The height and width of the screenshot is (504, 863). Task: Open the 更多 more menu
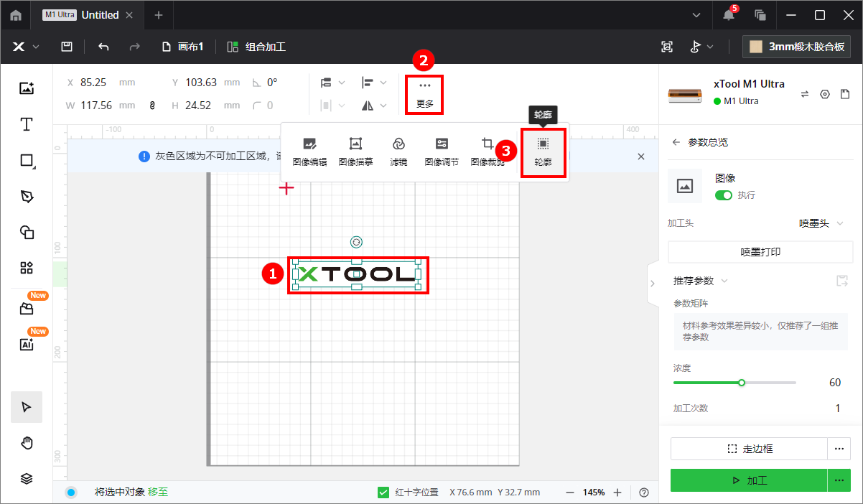pyautogui.click(x=425, y=94)
